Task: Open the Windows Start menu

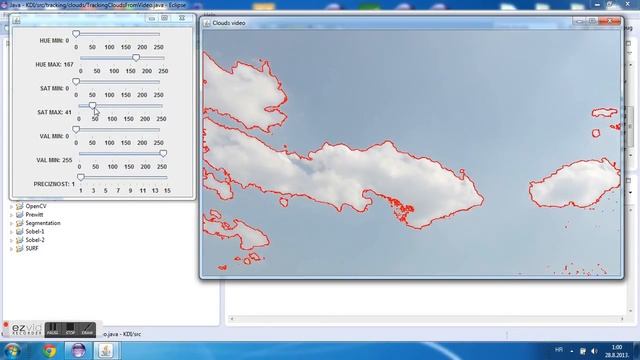Action: pos(13,351)
